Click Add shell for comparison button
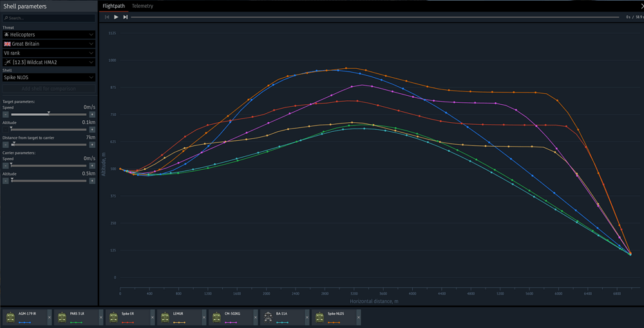Screen dimensions: 644x328 coord(49,89)
